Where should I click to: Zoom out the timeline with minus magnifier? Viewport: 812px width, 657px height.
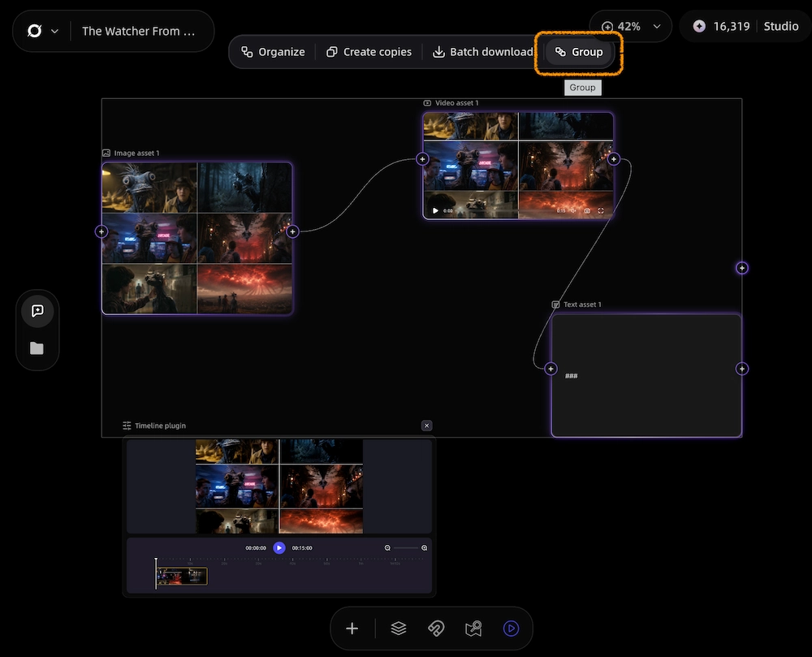coord(387,547)
